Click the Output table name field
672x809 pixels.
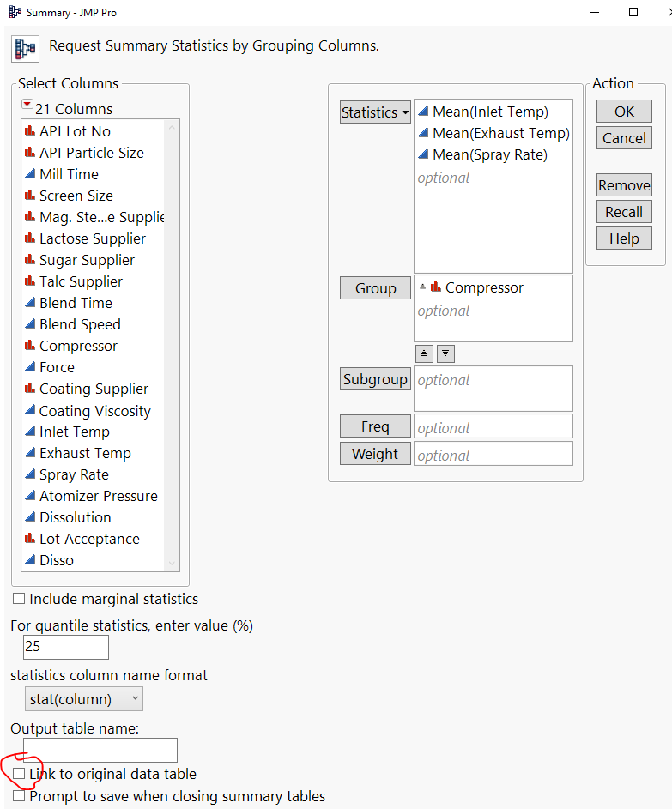(100, 750)
